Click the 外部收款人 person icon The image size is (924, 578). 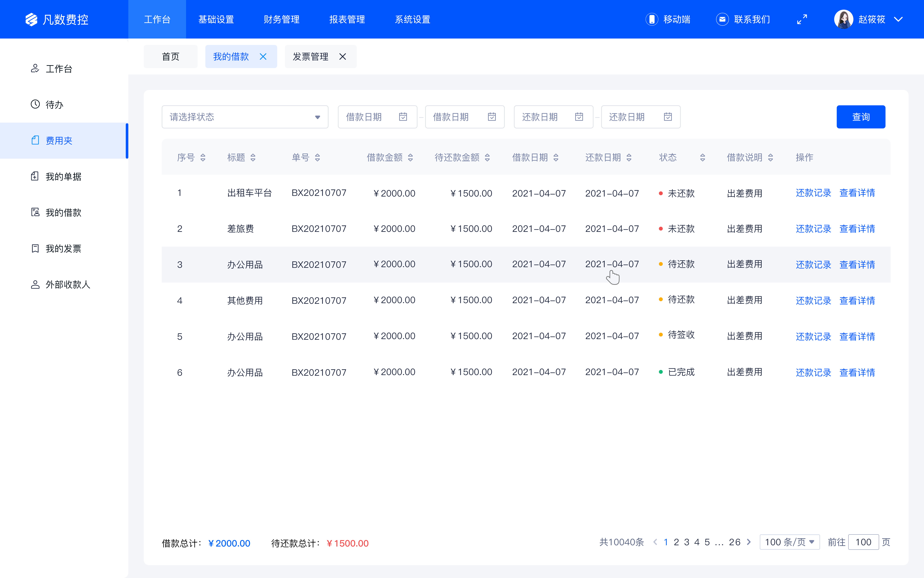pos(35,284)
